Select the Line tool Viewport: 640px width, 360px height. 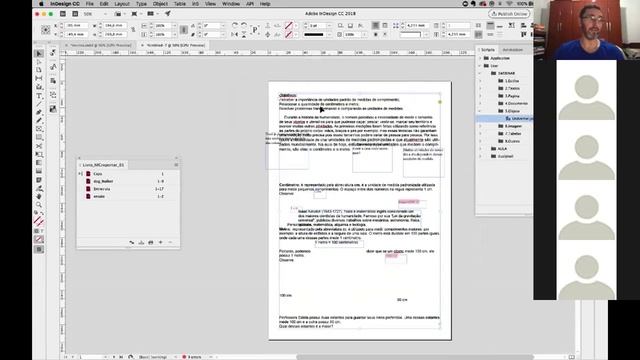tap(39, 104)
